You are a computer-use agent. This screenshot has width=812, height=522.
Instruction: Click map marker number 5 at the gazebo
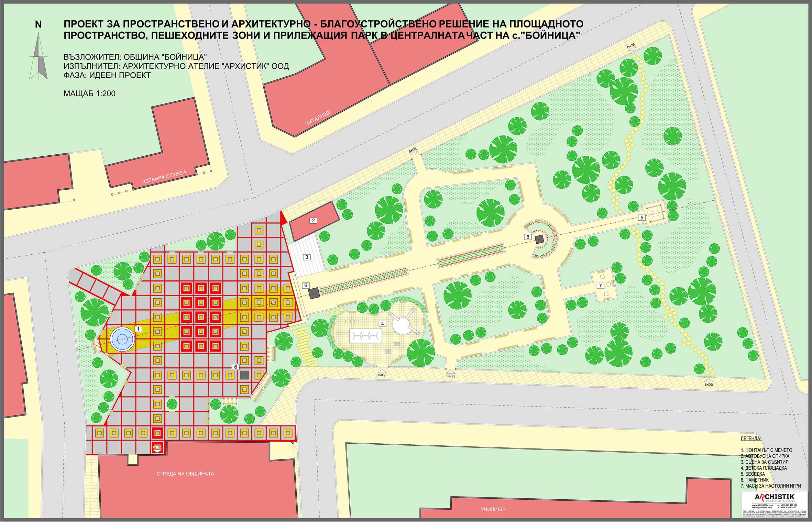pyautogui.click(x=641, y=218)
